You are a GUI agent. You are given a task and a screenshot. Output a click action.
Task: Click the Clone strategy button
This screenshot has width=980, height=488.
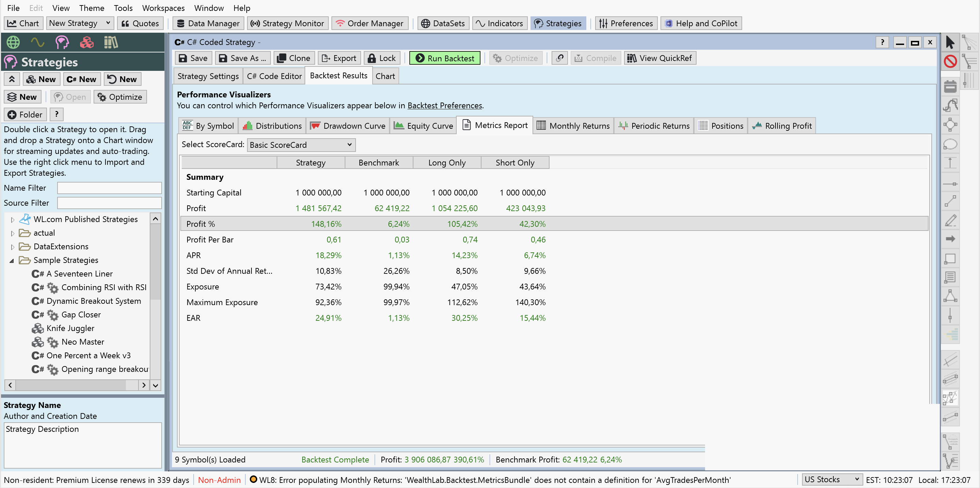[294, 58]
